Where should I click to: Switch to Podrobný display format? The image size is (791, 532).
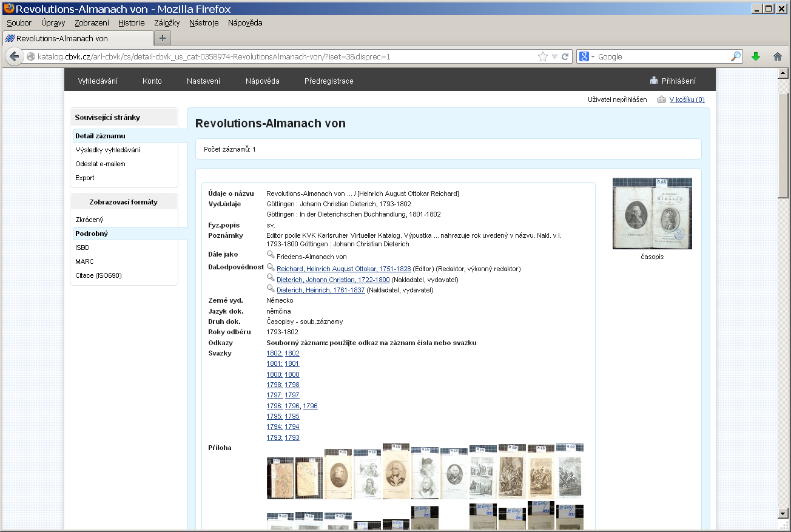[x=92, y=234]
